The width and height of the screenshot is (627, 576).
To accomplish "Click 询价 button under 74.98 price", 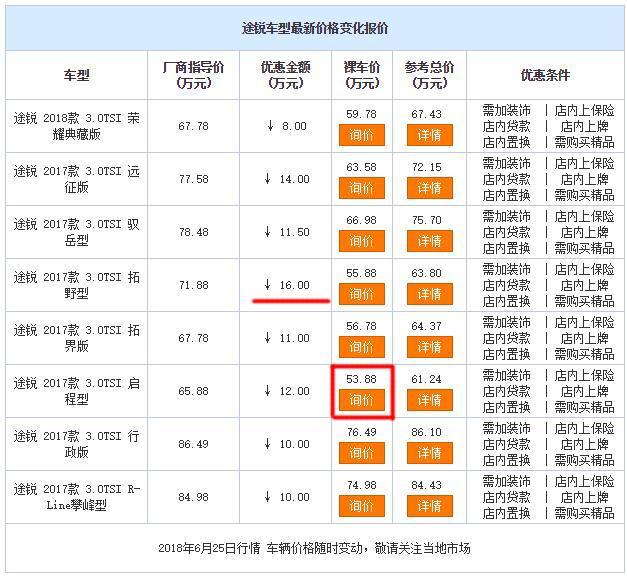I will pyautogui.click(x=361, y=506).
